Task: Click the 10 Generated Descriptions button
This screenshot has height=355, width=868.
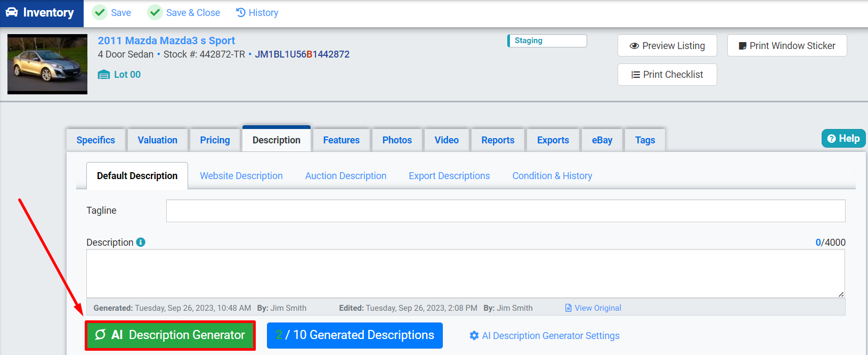Action: 355,335
